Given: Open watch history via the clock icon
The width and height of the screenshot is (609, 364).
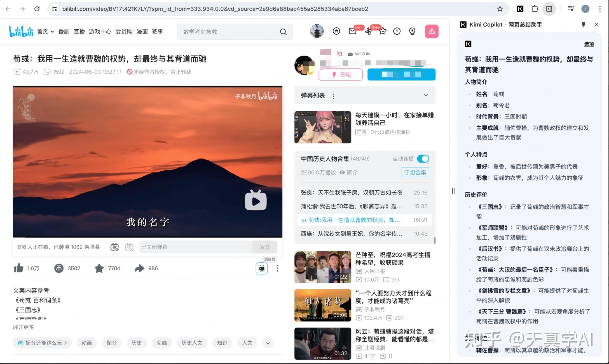Looking at the screenshot, I should pos(397,31).
